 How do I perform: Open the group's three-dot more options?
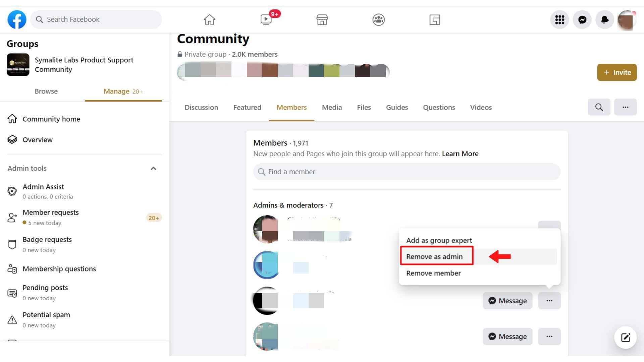625,107
